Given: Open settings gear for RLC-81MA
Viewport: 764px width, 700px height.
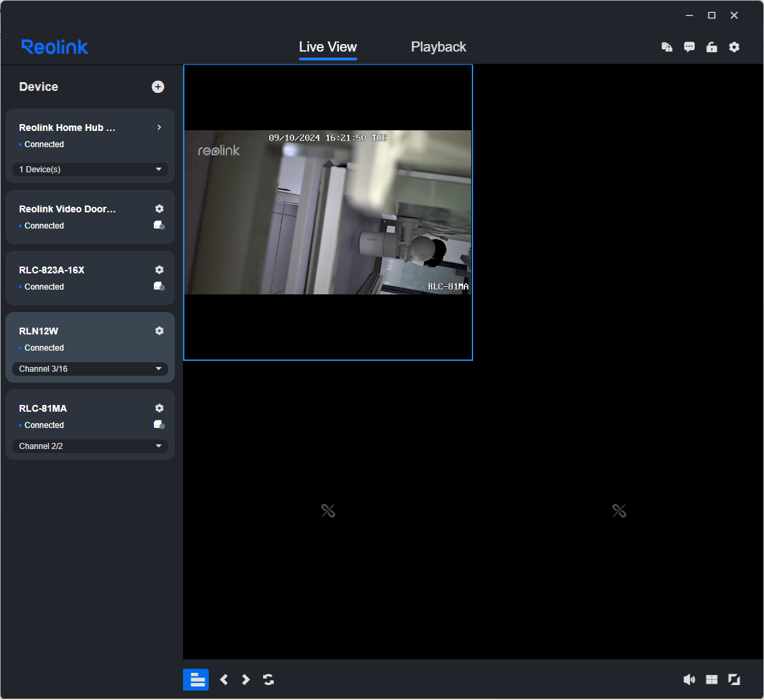Looking at the screenshot, I should click(x=159, y=408).
